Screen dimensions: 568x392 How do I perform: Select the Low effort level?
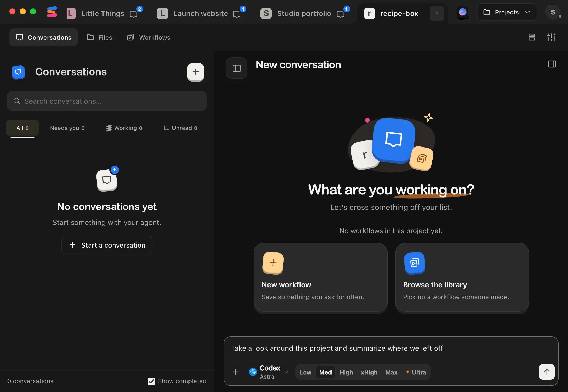(x=305, y=372)
